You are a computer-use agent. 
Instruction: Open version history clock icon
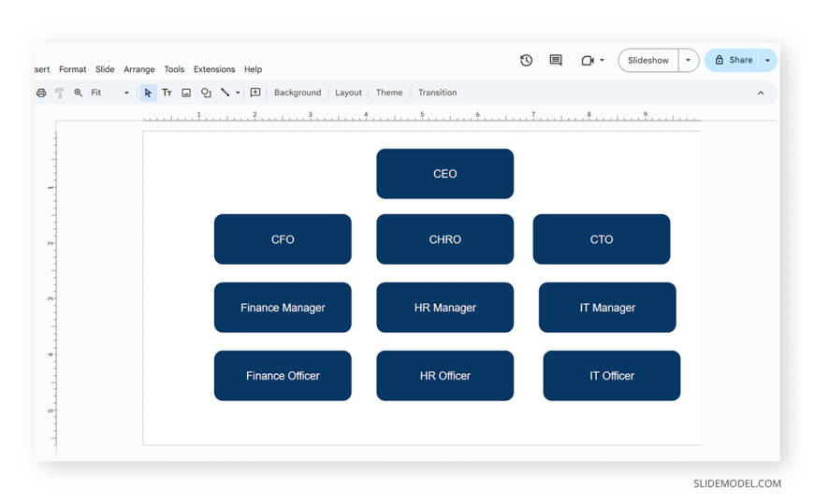(526, 60)
